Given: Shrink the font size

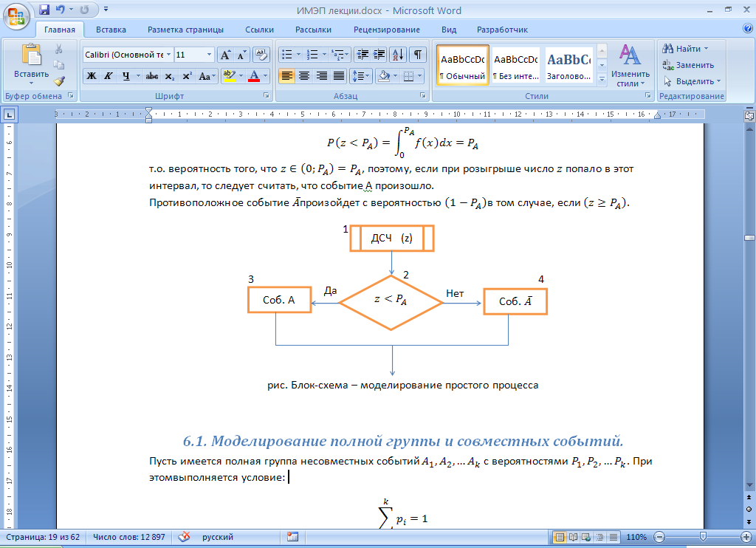Looking at the screenshot, I should 241,55.
